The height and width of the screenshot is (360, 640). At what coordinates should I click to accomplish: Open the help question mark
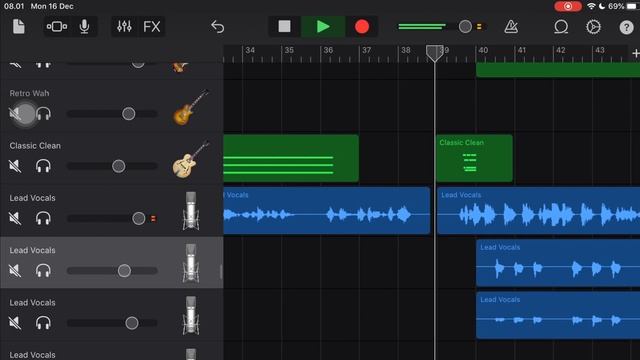(x=626, y=27)
